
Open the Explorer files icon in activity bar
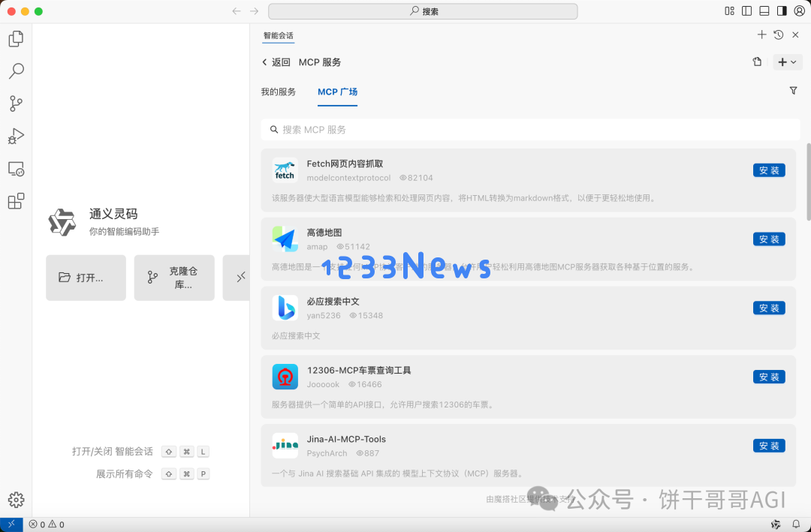pos(16,39)
